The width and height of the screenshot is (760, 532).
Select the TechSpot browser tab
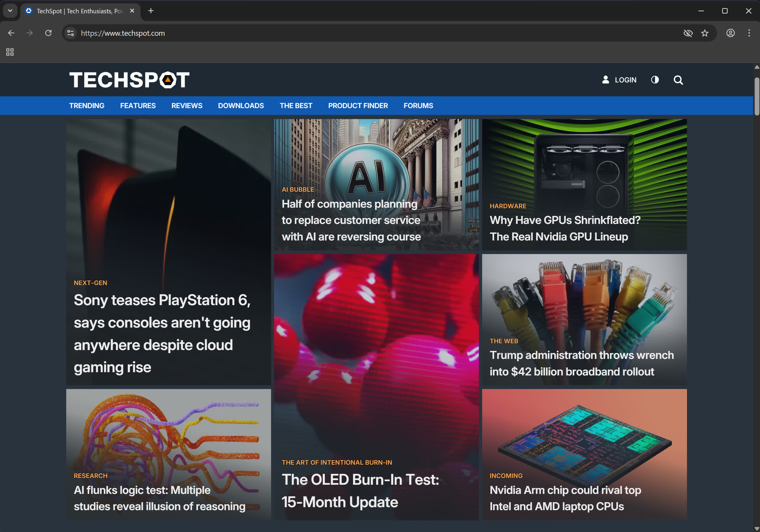click(80, 11)
